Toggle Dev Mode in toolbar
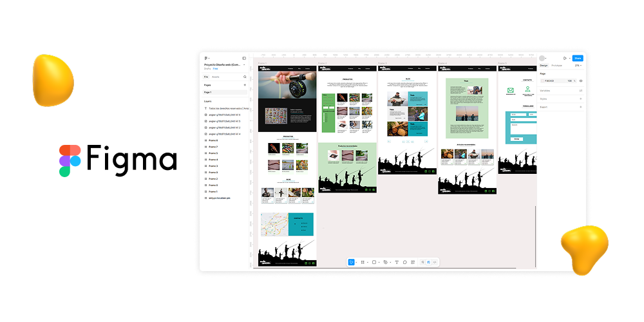 tap(435, 262)
